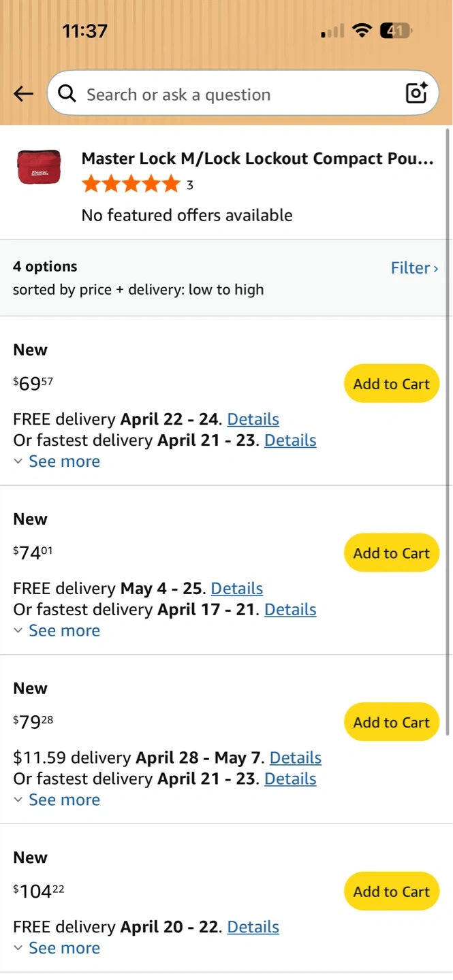Open Details for $11.59 delivery
Viewport: 453px width, 980px height.
(295, 758)
